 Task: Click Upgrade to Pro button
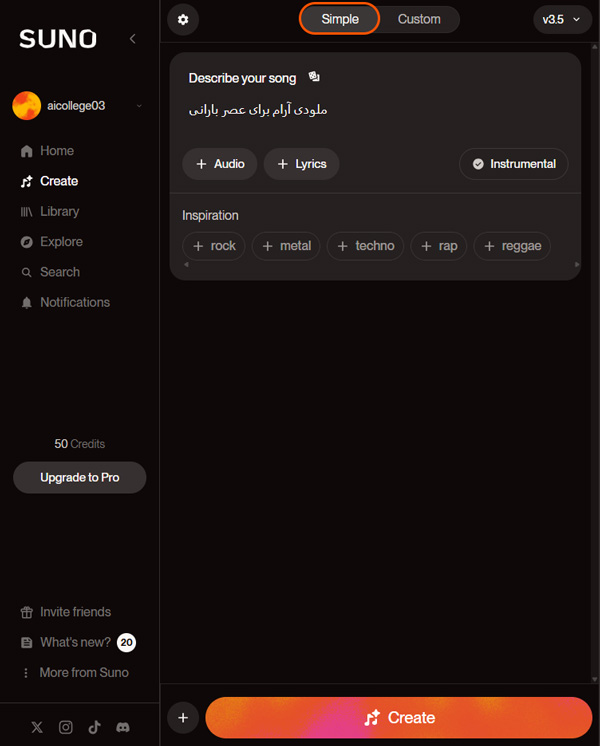click(x=79, y=477)
